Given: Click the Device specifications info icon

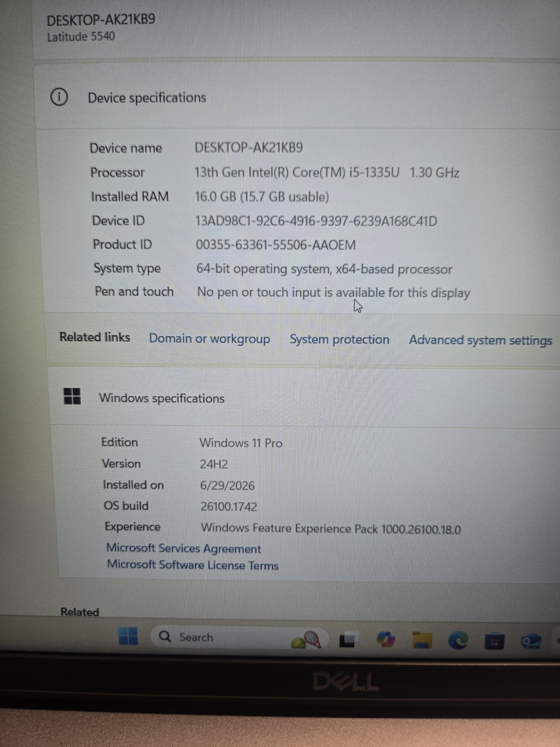Looking at the screenshot, I should click(x=59, y=97).
